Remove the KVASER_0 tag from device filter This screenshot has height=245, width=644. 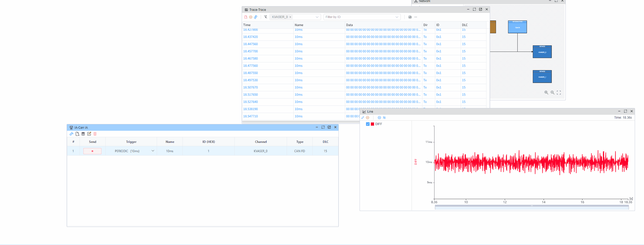[x=290, y=17]
